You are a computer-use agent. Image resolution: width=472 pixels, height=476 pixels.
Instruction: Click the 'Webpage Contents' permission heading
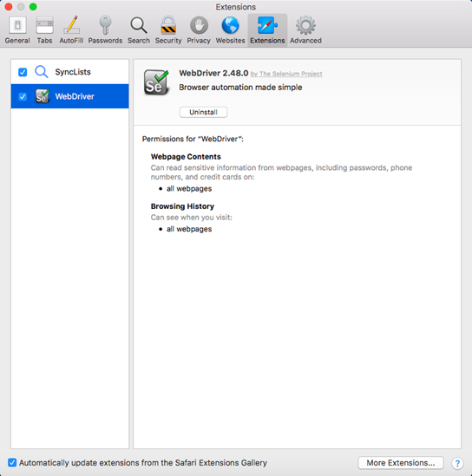(186, 157)
